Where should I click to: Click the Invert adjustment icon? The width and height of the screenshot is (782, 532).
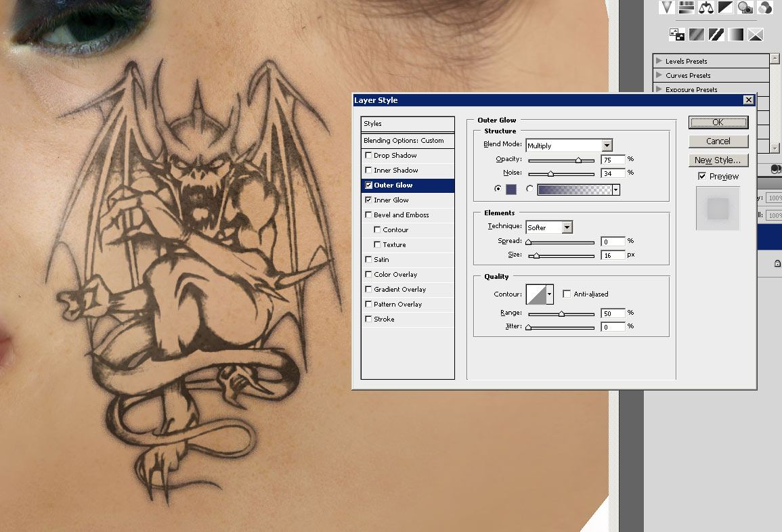point(676,34)
